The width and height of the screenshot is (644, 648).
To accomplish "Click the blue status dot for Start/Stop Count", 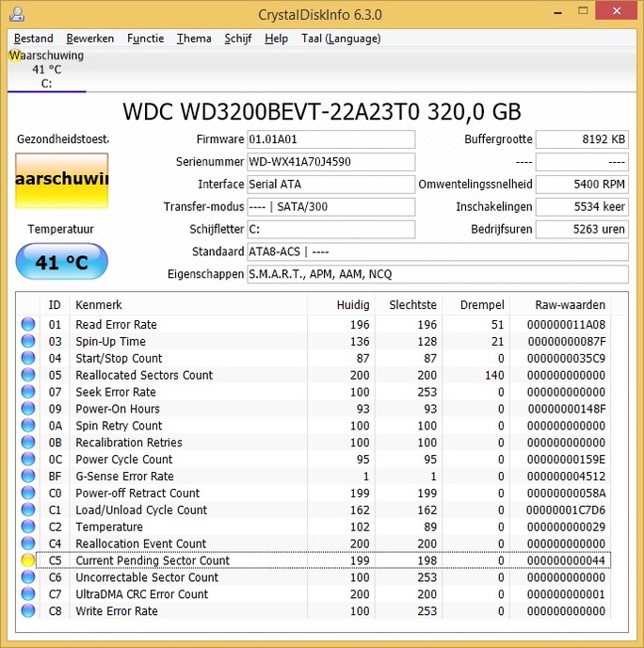I will point(28,358).
